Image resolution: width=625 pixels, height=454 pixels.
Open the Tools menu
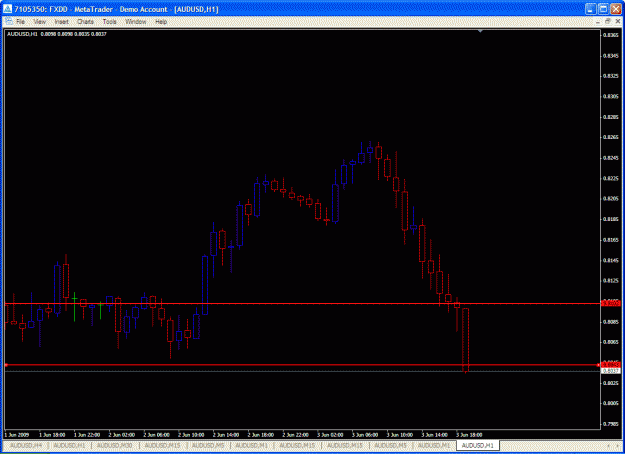[109, 22]
